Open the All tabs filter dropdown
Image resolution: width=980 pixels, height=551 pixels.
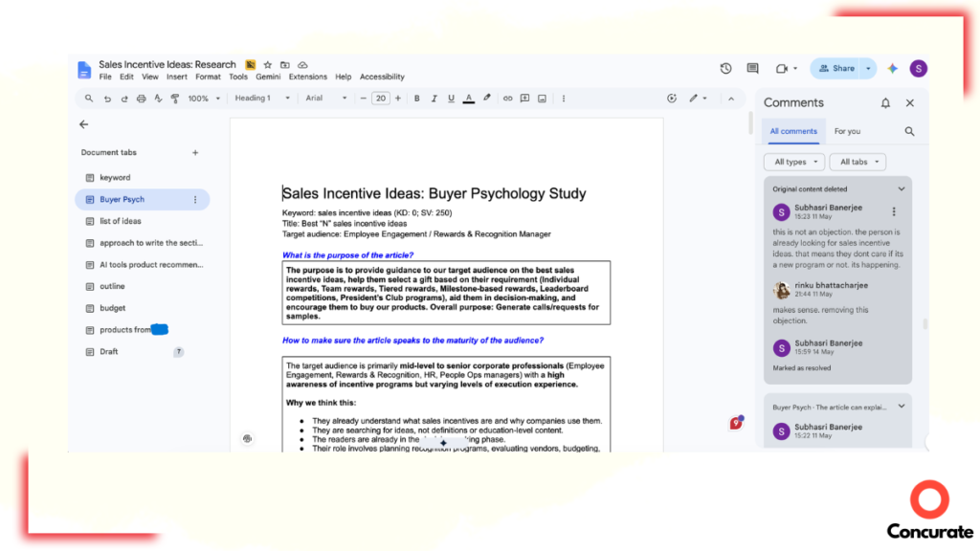(x=857, y=162)
